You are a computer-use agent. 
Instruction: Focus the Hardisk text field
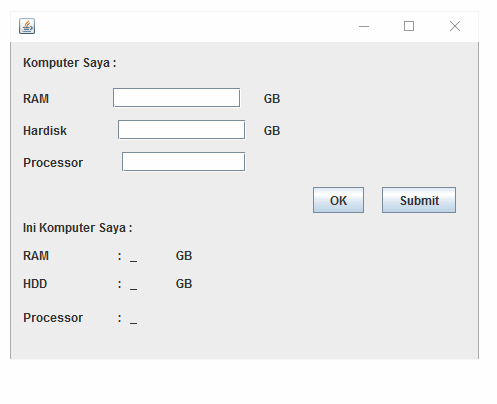[x=181, y=130]
